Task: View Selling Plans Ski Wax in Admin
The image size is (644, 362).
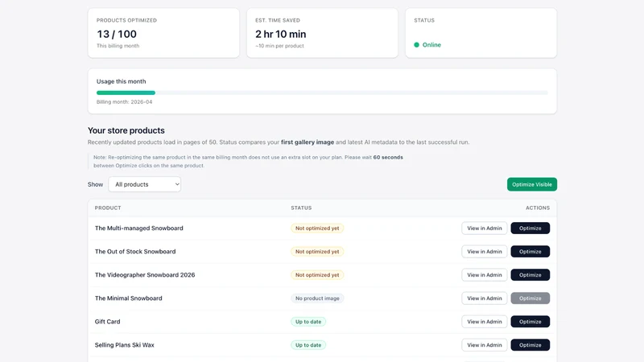Action: click(x=485, y=345)
